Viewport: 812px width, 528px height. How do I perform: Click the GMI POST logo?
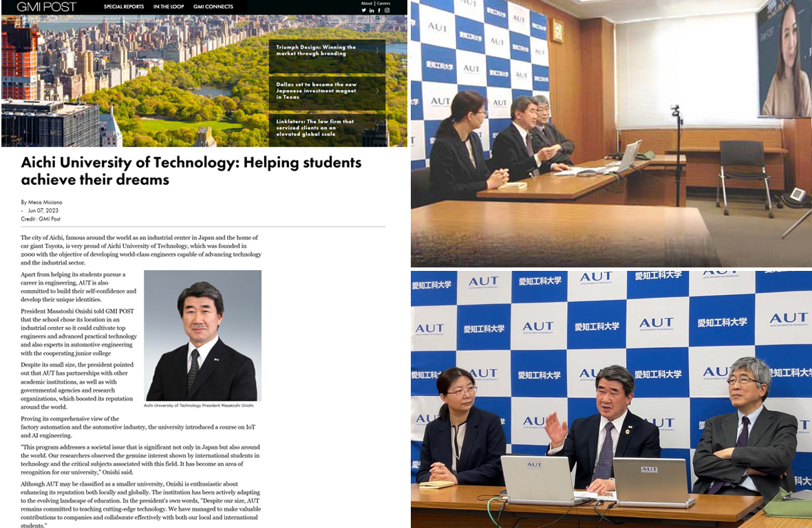pos(46,7)
